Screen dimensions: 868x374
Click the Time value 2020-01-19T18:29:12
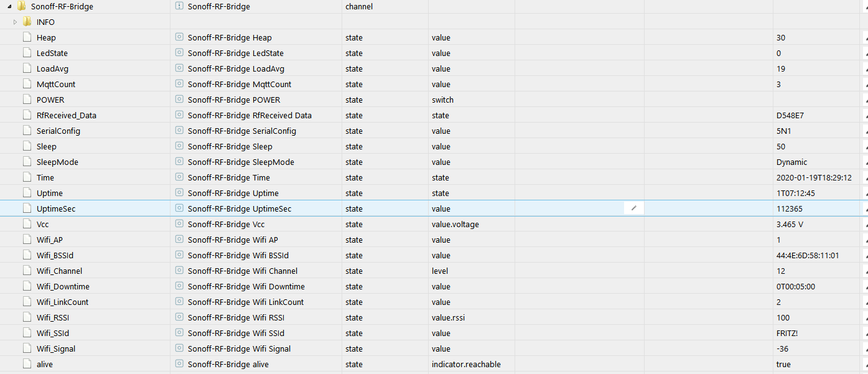pyautogui.click(x=814, y=177)
